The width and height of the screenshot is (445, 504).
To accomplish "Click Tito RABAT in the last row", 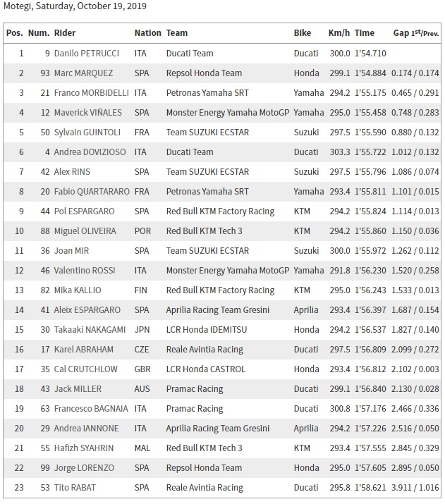I will (x=74, y=488).
